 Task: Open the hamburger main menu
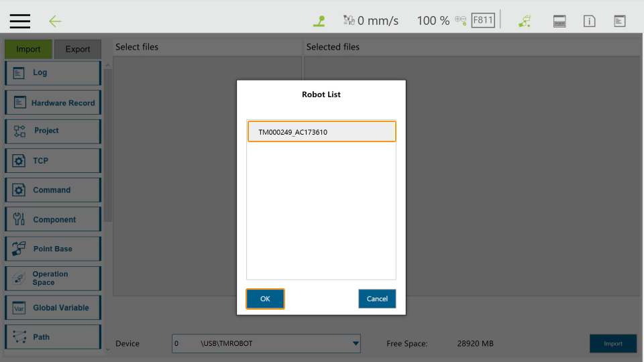point(19,21)
